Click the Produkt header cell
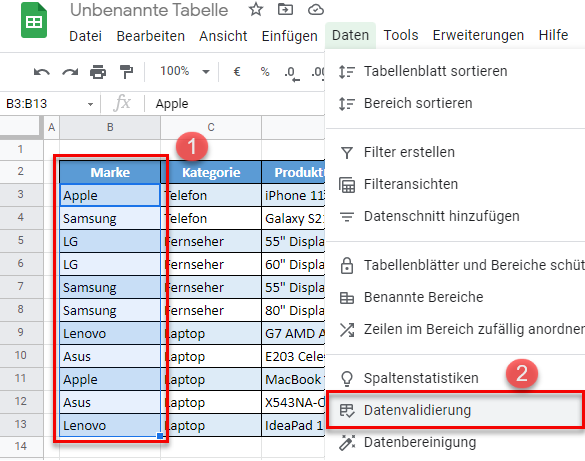 pos(294,172)
